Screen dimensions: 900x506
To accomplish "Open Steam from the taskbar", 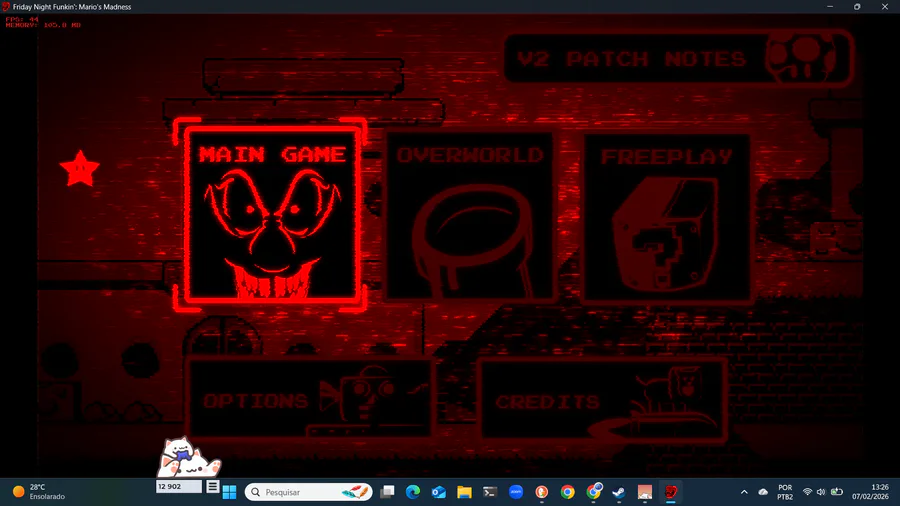I will pyautogui.click(x=619, y=492).
